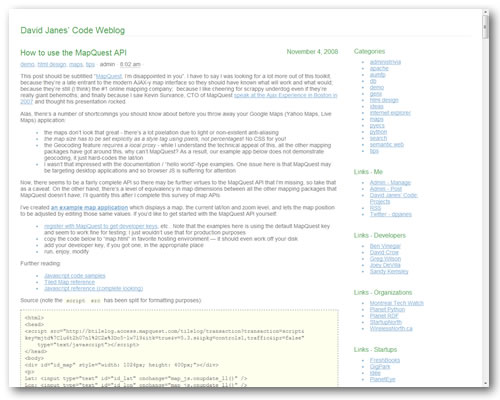Viewport: 500px width, 400px height.
Task: Open the WirelessNorth.ca link
Action: click(391, 328)
